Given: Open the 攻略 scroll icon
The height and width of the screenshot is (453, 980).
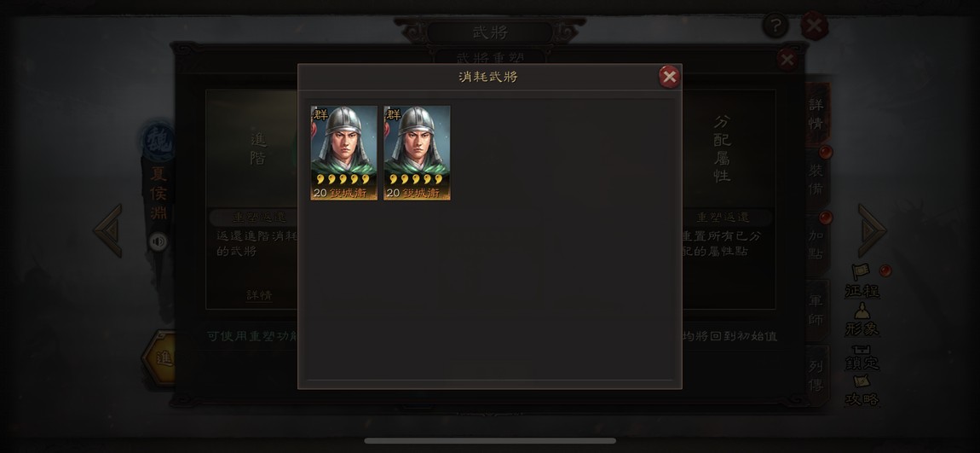Looking at the screenshot, I should tap(862, 391).
